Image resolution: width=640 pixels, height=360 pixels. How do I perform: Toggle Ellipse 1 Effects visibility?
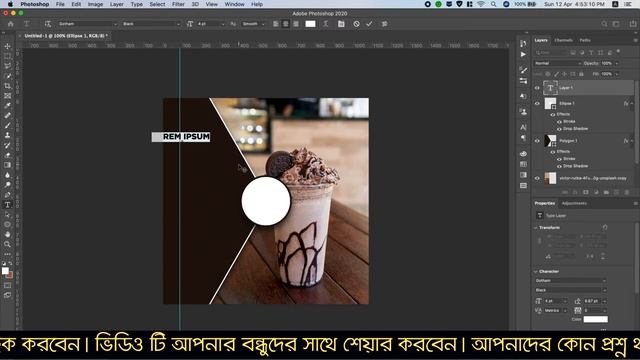553,114
